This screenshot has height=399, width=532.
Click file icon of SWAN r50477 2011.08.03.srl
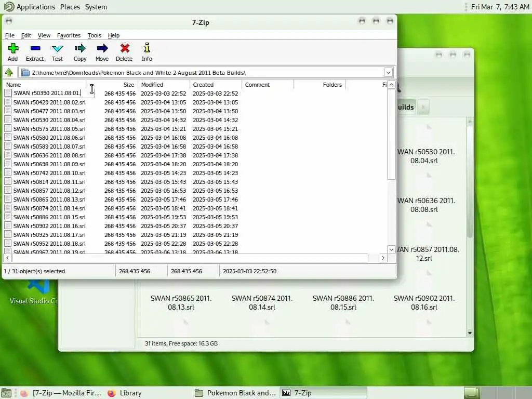8,111
